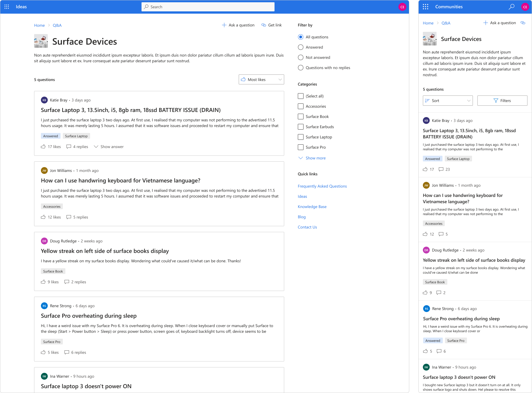Select the Not answered filter
The image size is (532, 393).
301,57
